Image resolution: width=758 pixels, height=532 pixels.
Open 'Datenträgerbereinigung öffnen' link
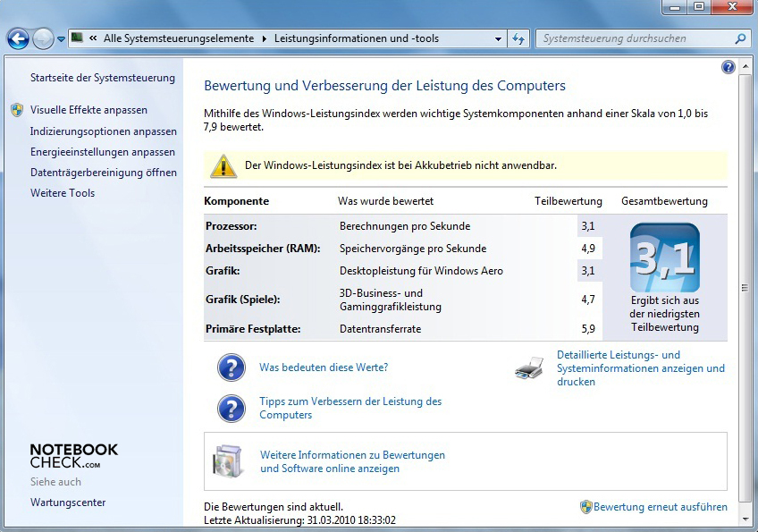[x=104, y=173]
